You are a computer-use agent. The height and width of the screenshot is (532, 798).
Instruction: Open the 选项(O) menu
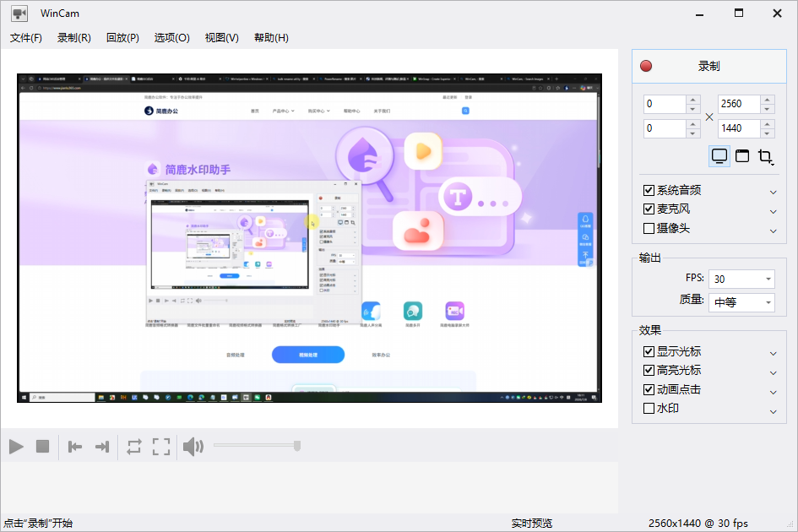[172, 38]
